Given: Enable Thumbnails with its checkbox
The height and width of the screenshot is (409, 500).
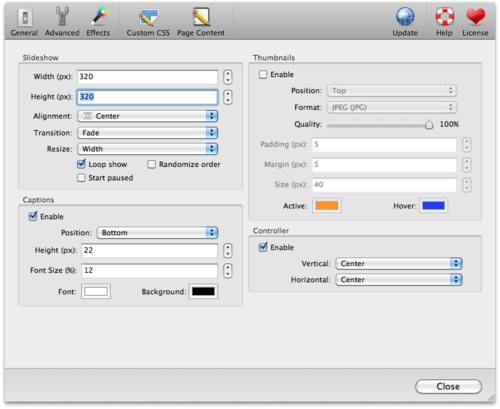Looking at the screenshot, I should click(263, 74).
